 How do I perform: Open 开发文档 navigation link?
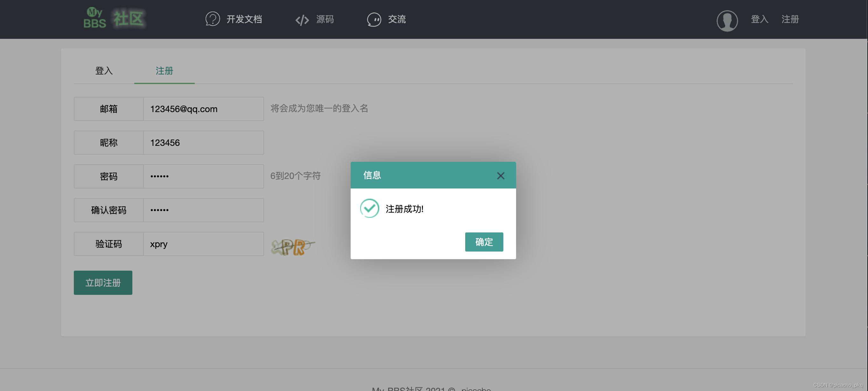click(244, 19)
